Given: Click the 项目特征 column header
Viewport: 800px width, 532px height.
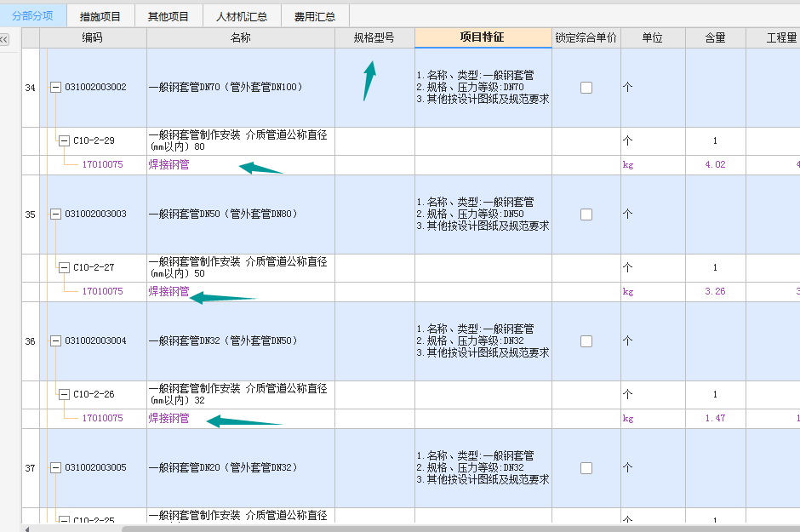Looking at the screenshot, I should click(483, 37).
